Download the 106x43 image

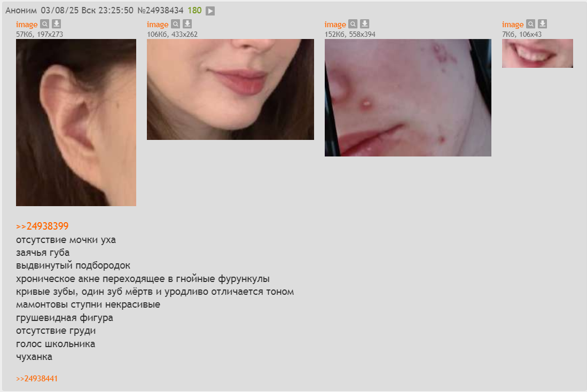[x=543, y=24]
